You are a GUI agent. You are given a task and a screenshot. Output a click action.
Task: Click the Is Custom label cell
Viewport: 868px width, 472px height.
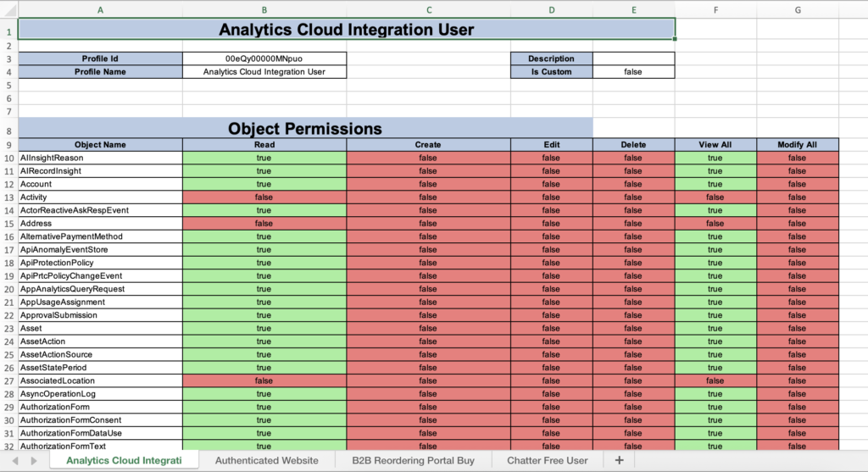(x=551, y=72)
